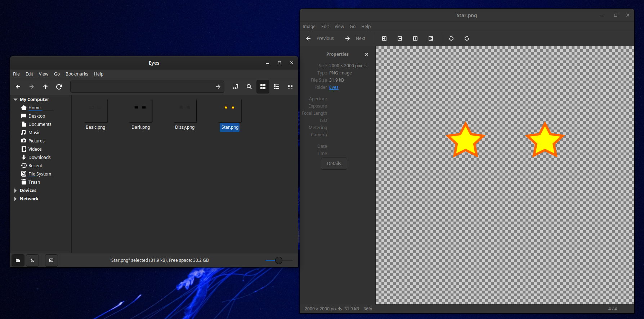Rotate image counterclockwise
This screenshot has width=644, height=319.
click(x=451, y=38)
